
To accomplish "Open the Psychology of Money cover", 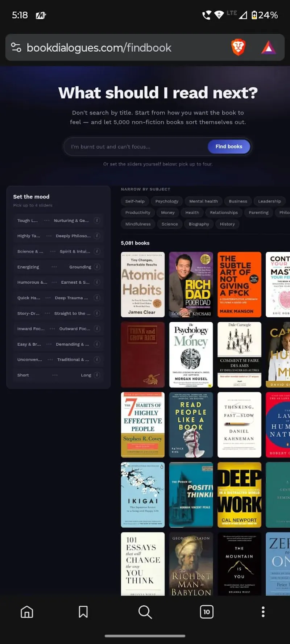I will (191, 355).
